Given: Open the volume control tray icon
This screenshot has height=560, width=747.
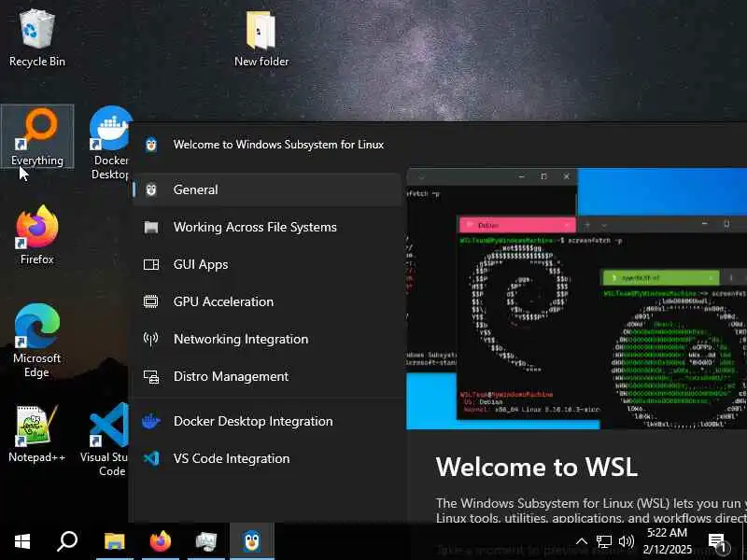Looking at the screenshot, I should 626,541.
